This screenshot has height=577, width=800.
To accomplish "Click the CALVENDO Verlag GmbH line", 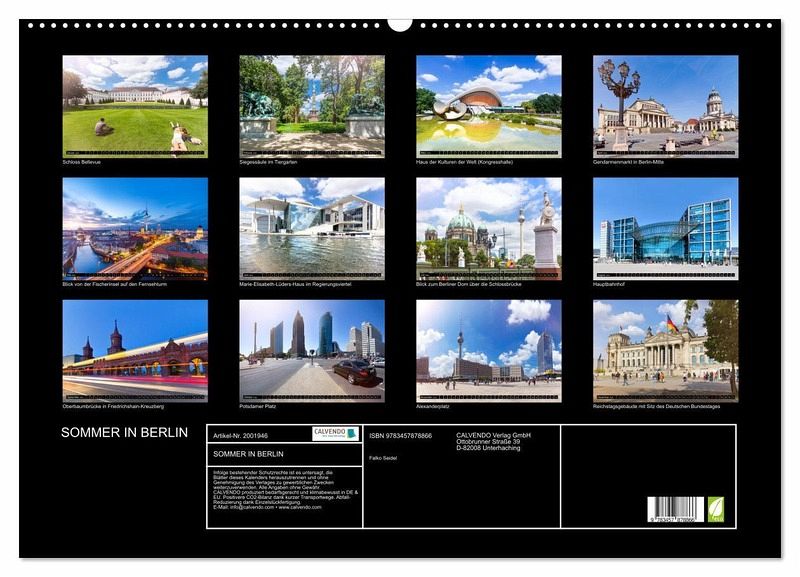I will [493, 435].
